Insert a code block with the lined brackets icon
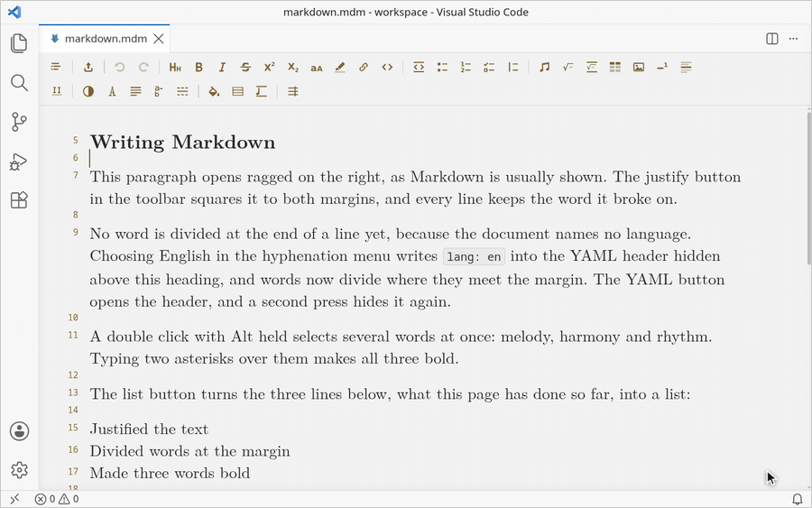 (419, 67)
